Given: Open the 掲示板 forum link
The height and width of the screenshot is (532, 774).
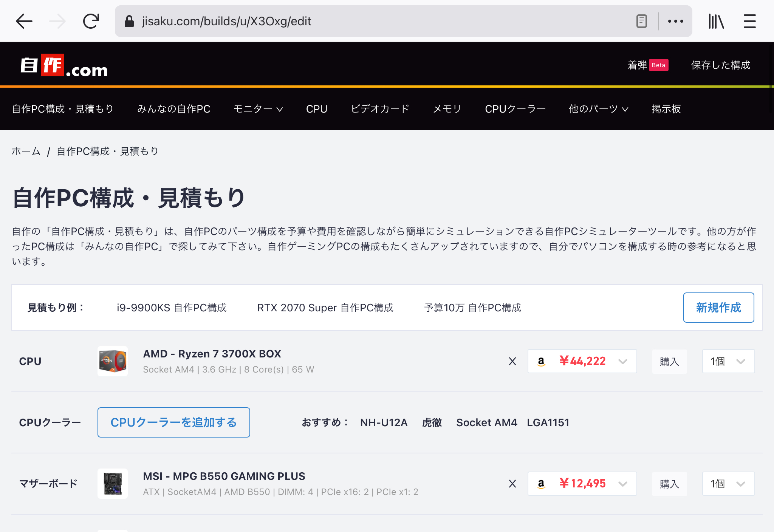Looking at the screenshot, I should [x=666, y=109].
